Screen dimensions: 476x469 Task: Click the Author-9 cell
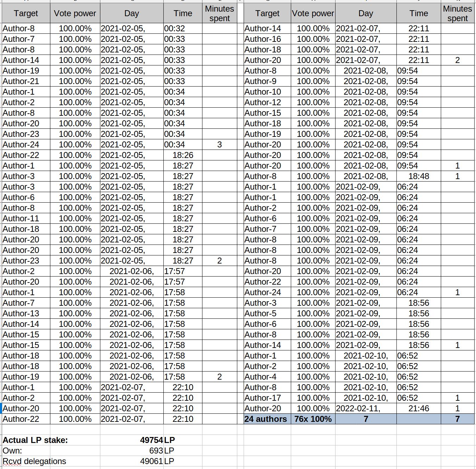tap(267, 81)
